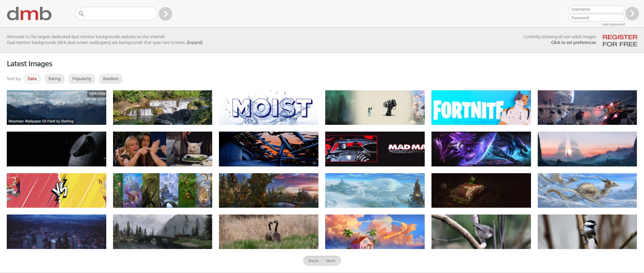This screenshot has height=273, width=644.
Task: Open the dark book with sprout wallpaper
Action: point(481,190)
